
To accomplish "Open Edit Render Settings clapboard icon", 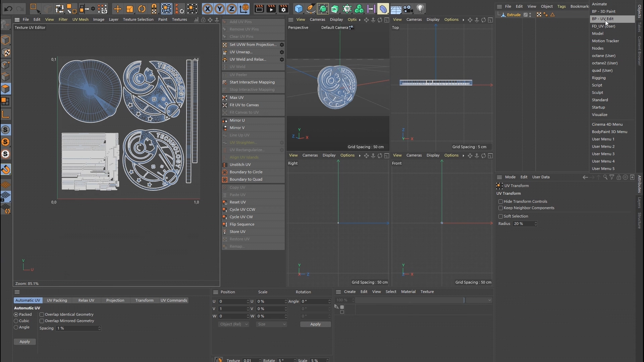I will (283, 9).
